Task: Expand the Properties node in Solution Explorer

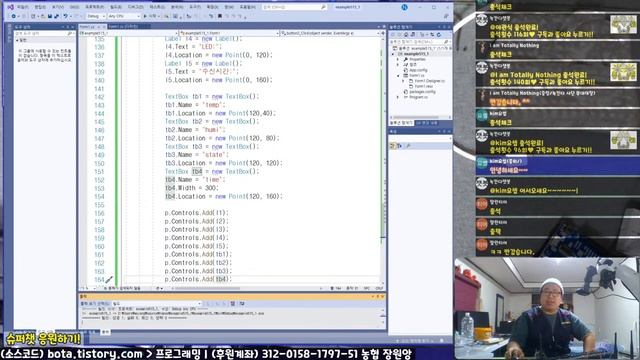Action: coord(398,59)
